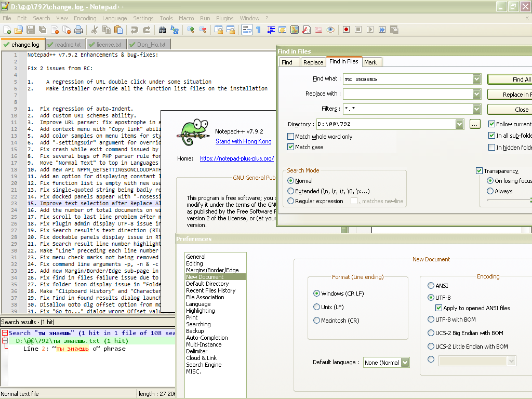This screenshot has width=532, height=399.
Task: Toggle the Transparency checkbox
Action: tap(479, 170)
